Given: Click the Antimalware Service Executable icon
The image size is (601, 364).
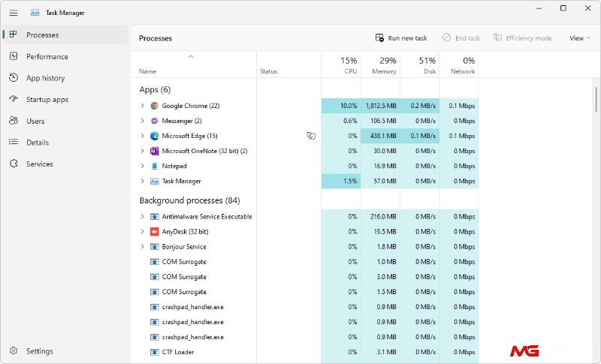Looking at the screenshot, I should pos(154,217).
